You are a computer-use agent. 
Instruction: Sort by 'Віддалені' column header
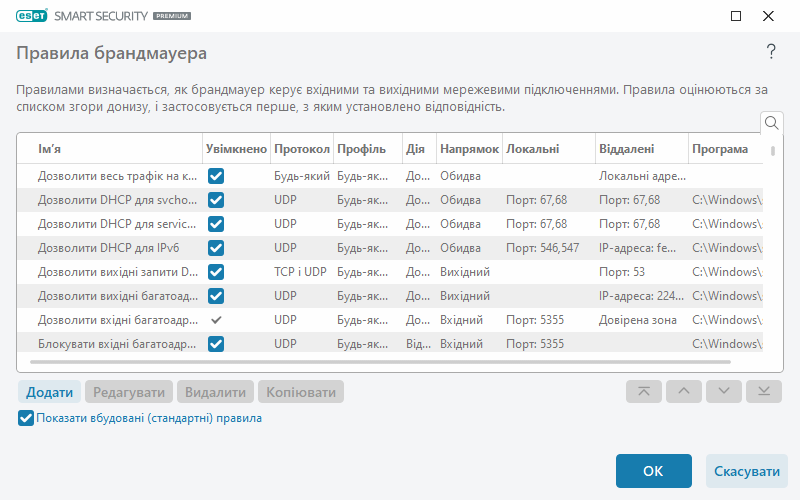pyautogui.click(x=642, y=149)
